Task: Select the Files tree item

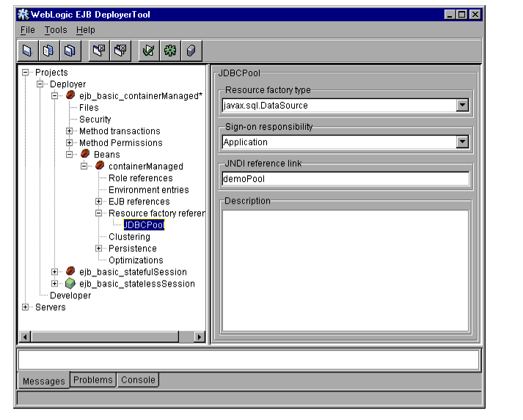Action: 89,108
